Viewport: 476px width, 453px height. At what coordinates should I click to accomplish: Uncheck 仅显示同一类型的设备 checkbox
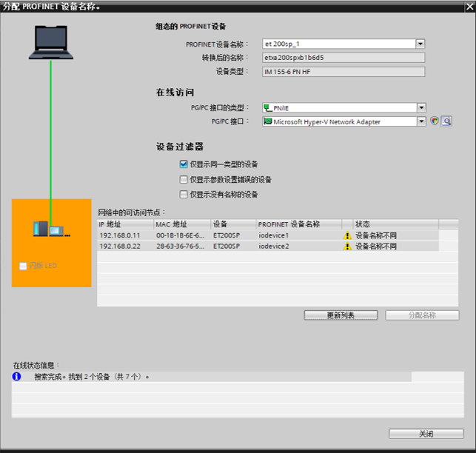pos(184,164)
